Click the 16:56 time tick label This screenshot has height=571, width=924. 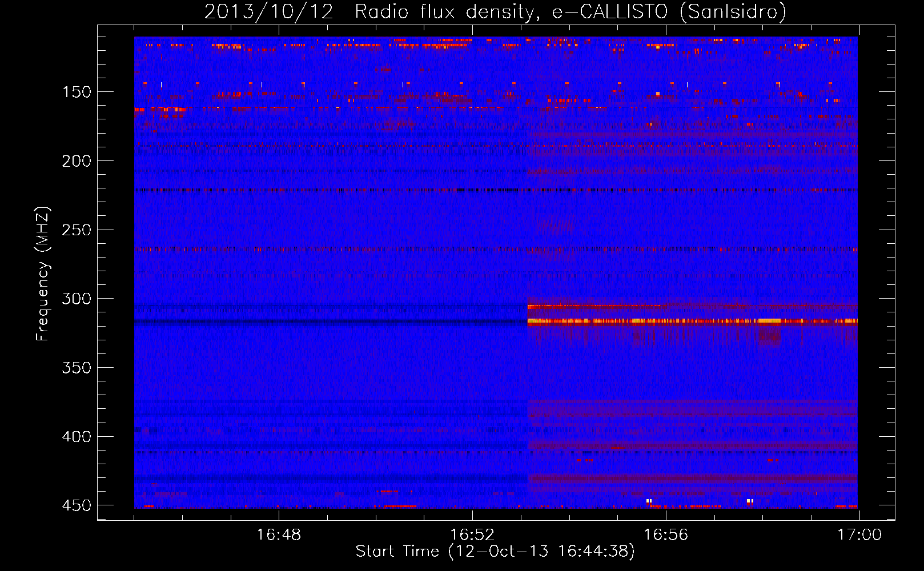pos(666,535)
